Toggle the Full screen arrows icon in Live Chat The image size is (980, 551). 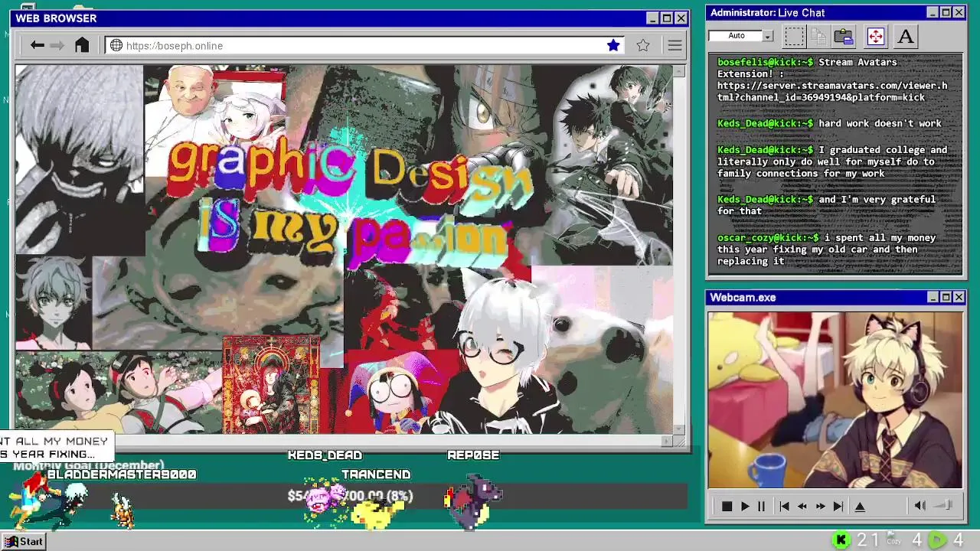[875, 36]
